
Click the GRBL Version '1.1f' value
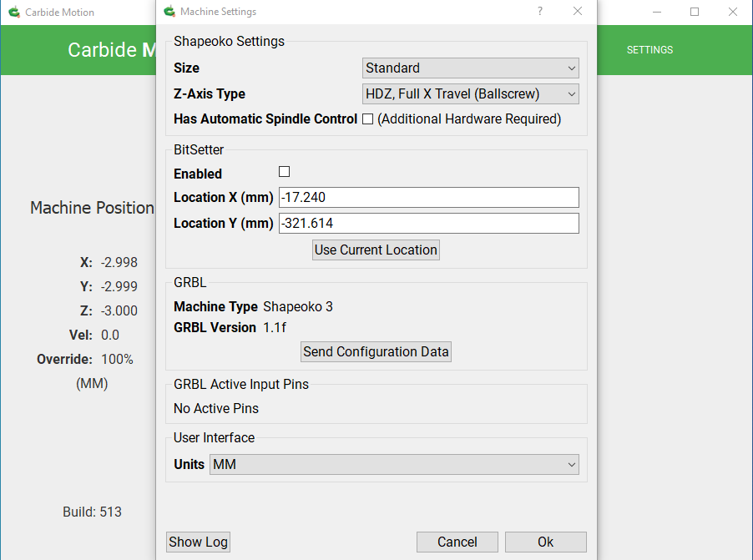pos(275,327)
